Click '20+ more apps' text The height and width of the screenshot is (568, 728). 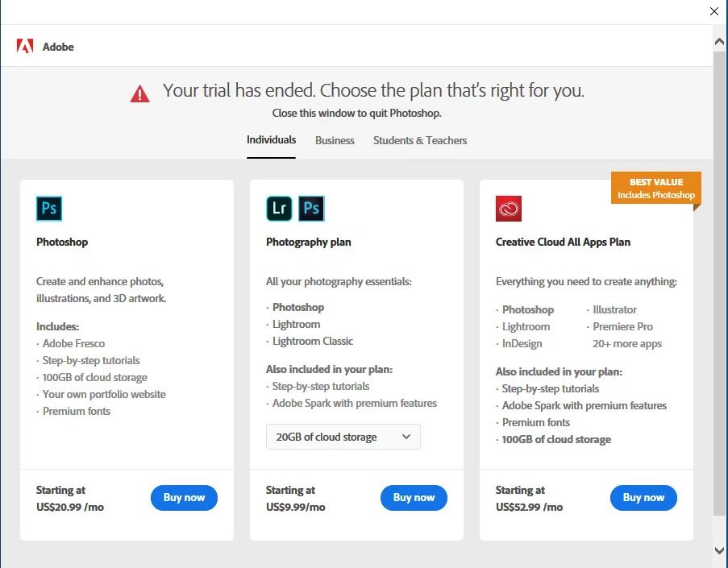(x=626, y=343)
